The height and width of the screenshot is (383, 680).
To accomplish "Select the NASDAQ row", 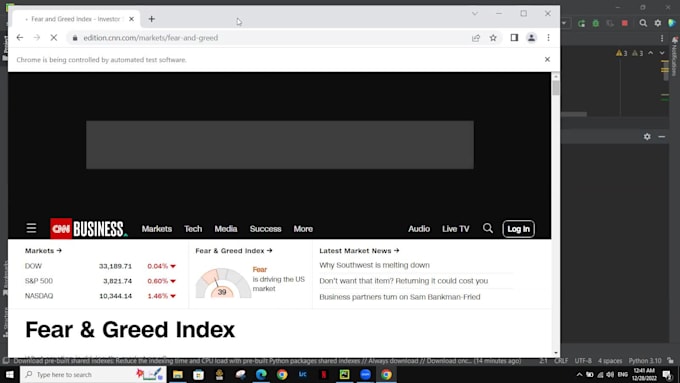I will click(x=100, y=296).
